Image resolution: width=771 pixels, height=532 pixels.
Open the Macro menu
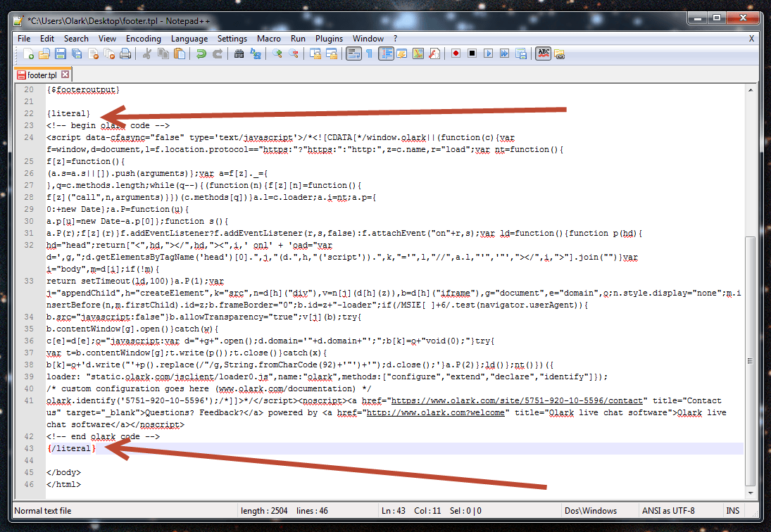tap(269, 39)
